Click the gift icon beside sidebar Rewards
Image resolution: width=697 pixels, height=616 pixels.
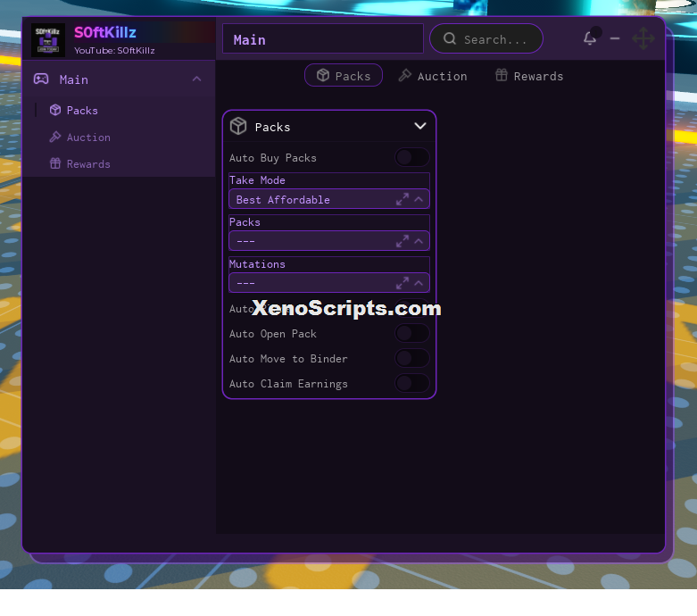pos(55,163)
